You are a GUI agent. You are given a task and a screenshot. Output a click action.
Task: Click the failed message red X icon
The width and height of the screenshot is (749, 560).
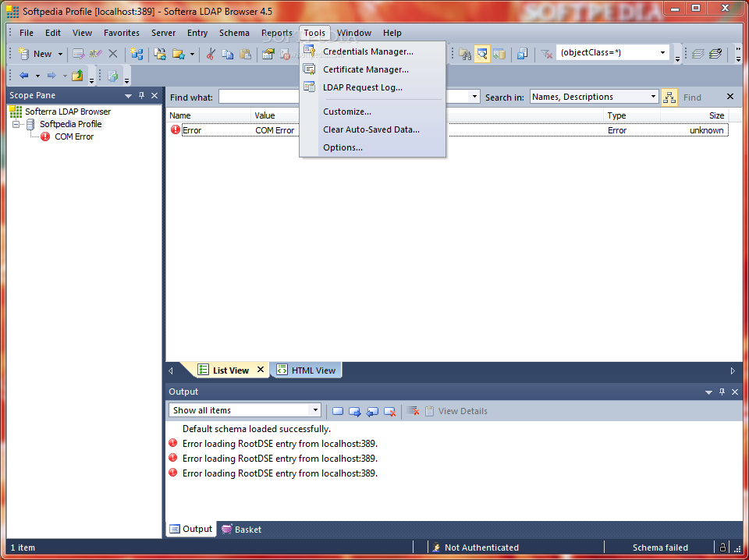click(x=390, y=411)
